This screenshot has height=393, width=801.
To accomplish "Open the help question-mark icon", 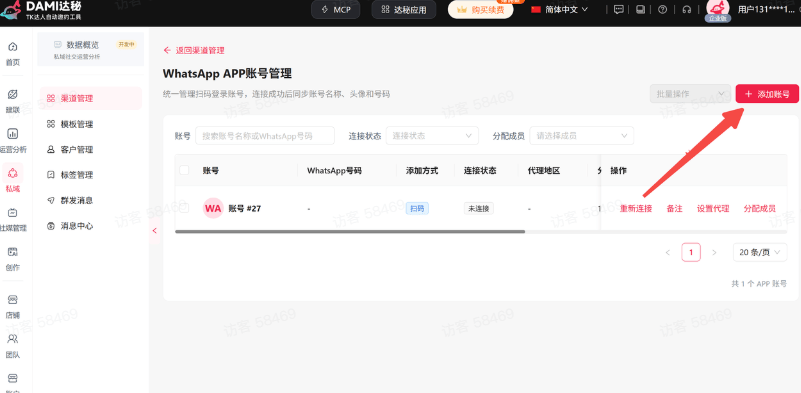I will 663,10.
